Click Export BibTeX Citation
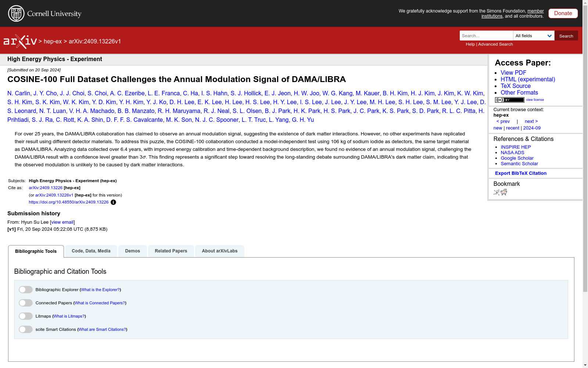The width and height of the screenshot is (588, 368). coord(521,173)
